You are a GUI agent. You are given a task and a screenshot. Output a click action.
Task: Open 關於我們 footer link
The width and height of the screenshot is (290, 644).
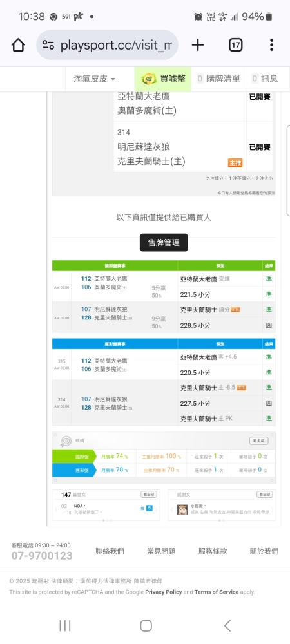[x=264, y=551]
